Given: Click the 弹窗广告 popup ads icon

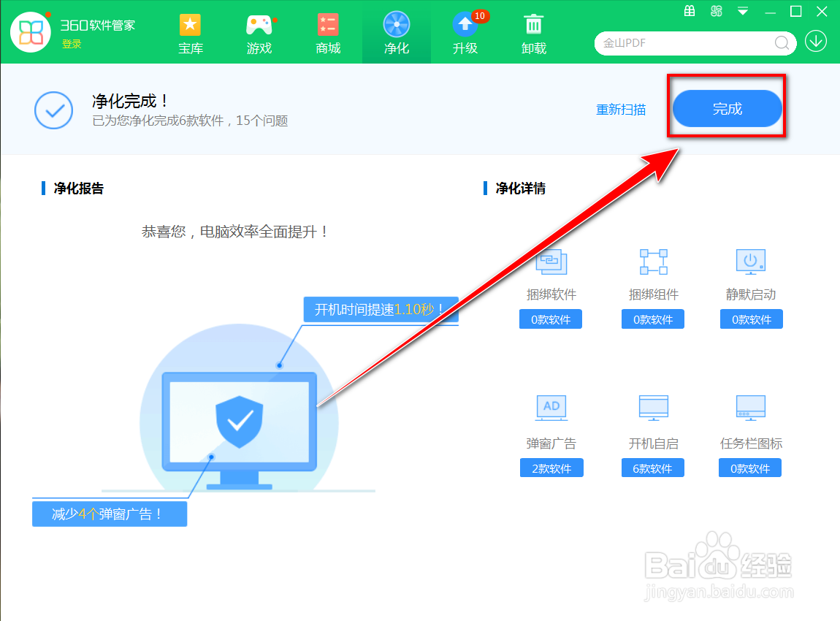Looking at the screenshot, I should pos(551,408).
